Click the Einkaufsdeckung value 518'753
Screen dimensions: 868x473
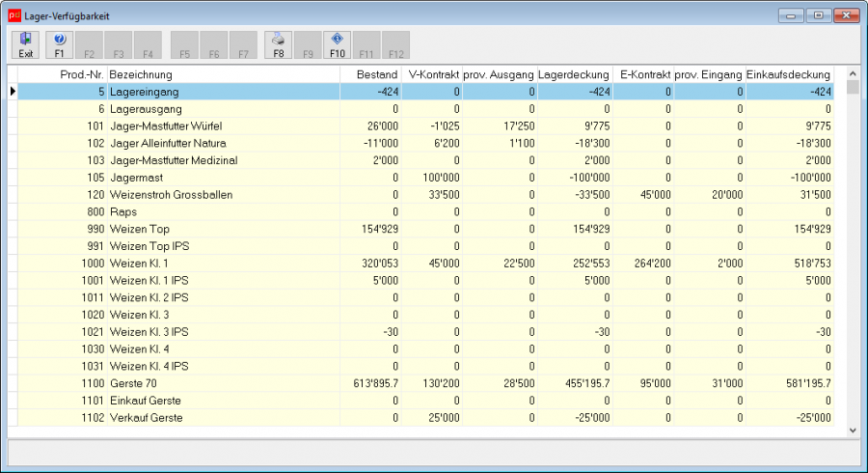click(x=813, y=264)
